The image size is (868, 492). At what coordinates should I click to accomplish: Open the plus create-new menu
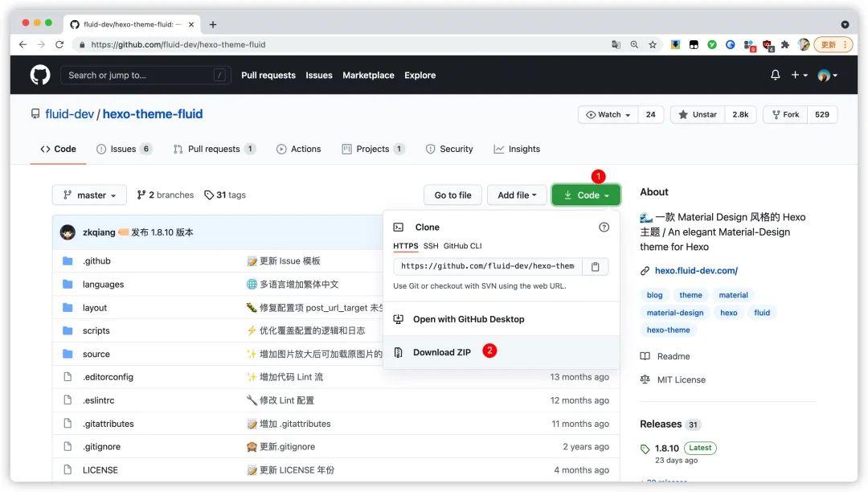point(799,75)
